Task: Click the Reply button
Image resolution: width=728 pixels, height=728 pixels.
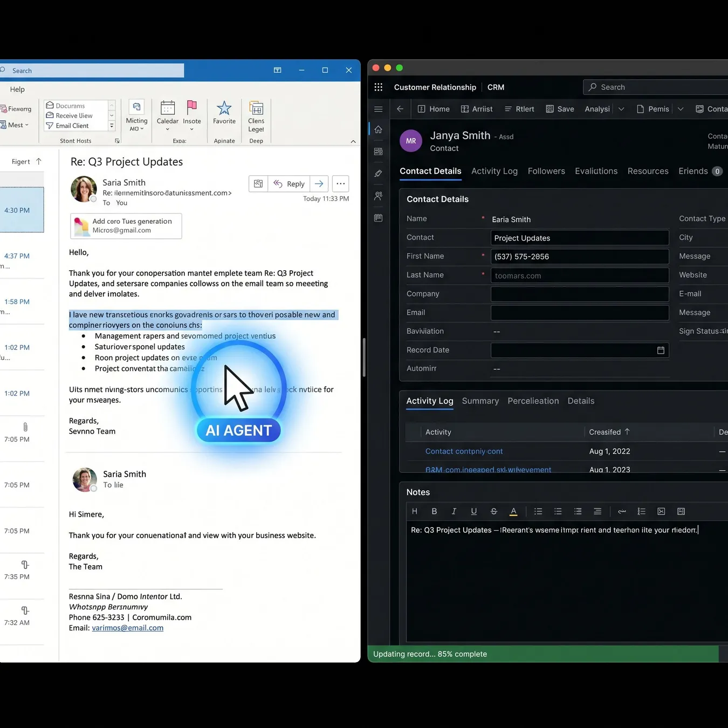Action: coord(289,184)
